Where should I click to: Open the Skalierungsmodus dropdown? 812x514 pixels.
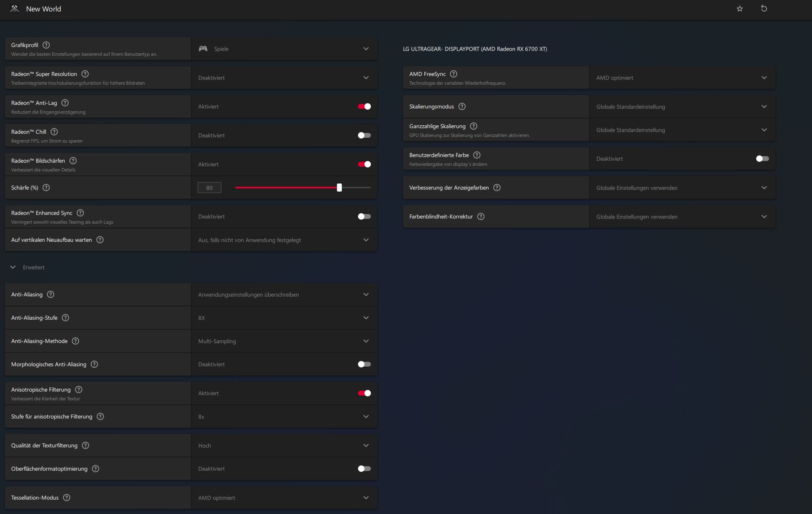[682, 106]
